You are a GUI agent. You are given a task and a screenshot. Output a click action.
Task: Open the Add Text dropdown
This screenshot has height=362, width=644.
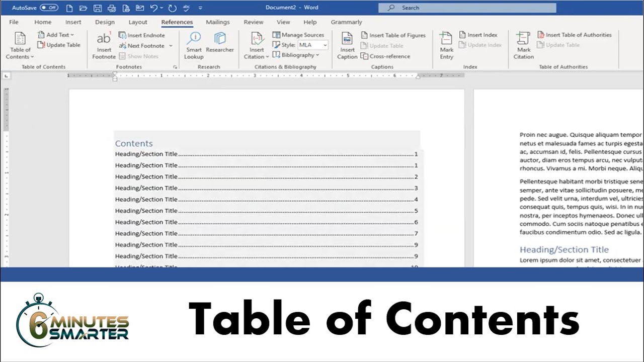click(x=56, y=35)
